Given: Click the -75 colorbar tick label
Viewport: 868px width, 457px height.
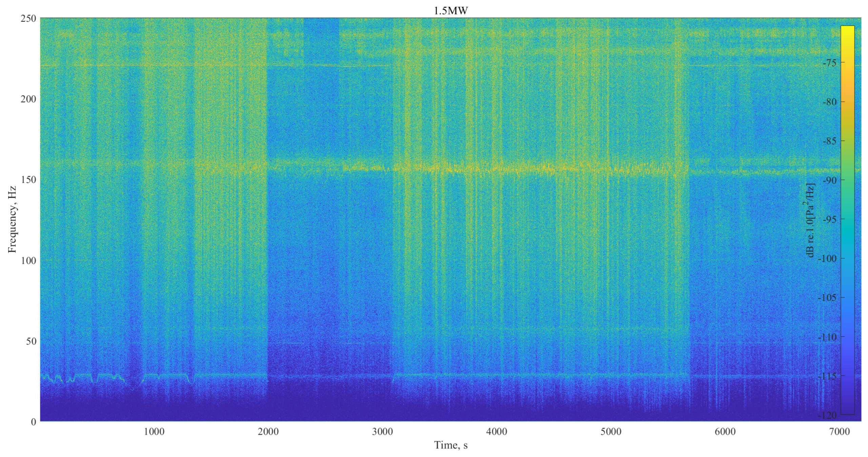Looking at the screenshot, I should click(829, 62).
